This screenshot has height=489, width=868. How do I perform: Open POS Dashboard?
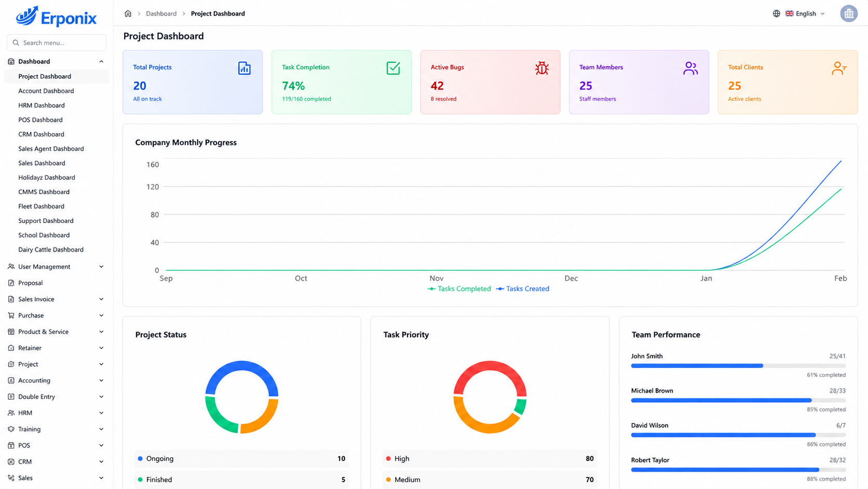(40, 120)
